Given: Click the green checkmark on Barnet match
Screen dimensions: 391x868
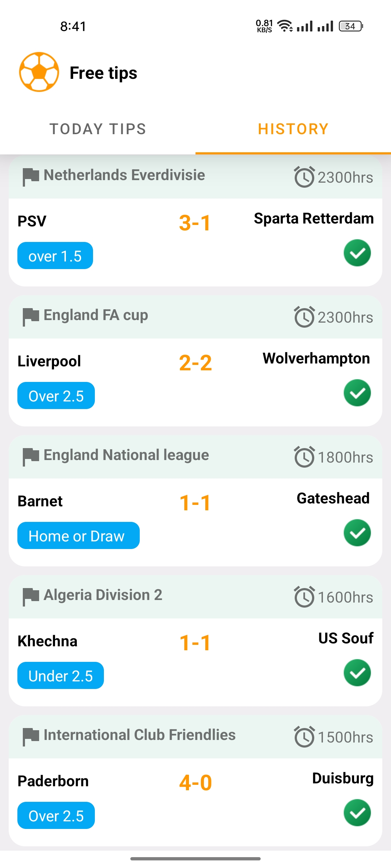Looking at the screenshot, I should (x=357, y=533).
